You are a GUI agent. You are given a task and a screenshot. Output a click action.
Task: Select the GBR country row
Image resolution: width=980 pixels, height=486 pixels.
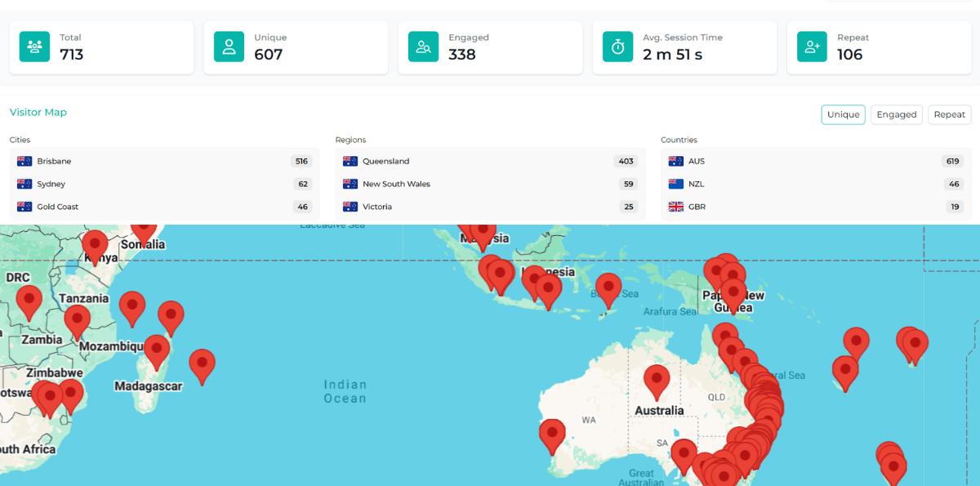pos(816,207)
